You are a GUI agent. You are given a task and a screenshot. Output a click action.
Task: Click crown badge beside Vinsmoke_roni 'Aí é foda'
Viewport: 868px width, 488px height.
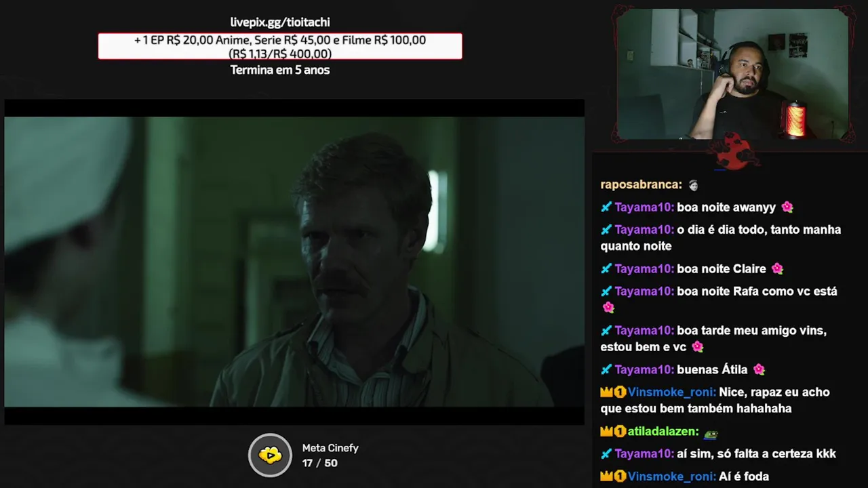606,476
